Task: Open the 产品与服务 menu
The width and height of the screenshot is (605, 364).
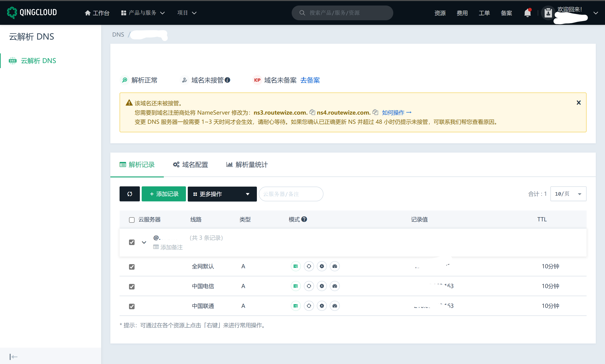Action: (x=142, y=13)
